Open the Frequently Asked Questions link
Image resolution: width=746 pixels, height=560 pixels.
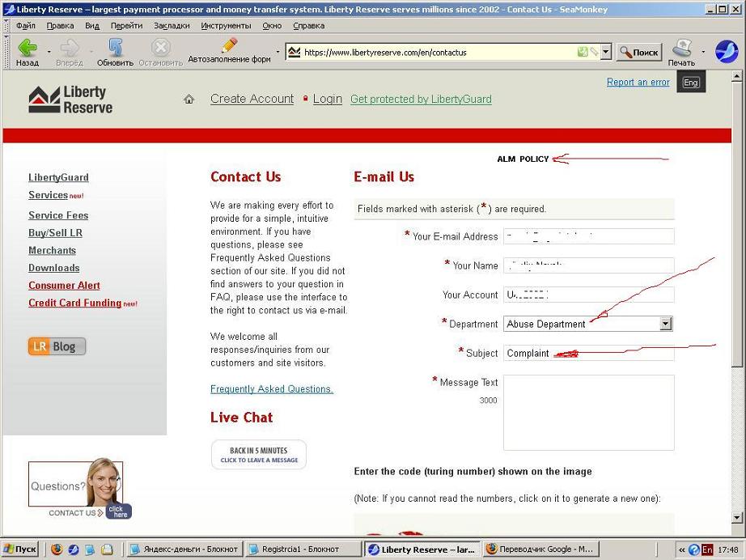[272, 389]
